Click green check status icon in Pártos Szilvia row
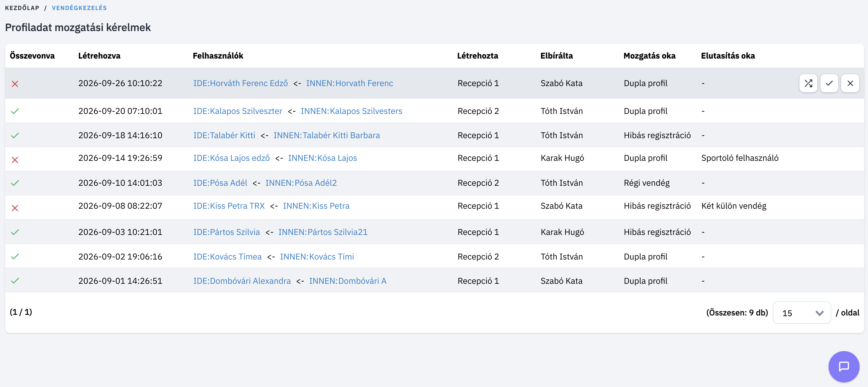Viewport: 868px width, 387px height. (15, 232)
